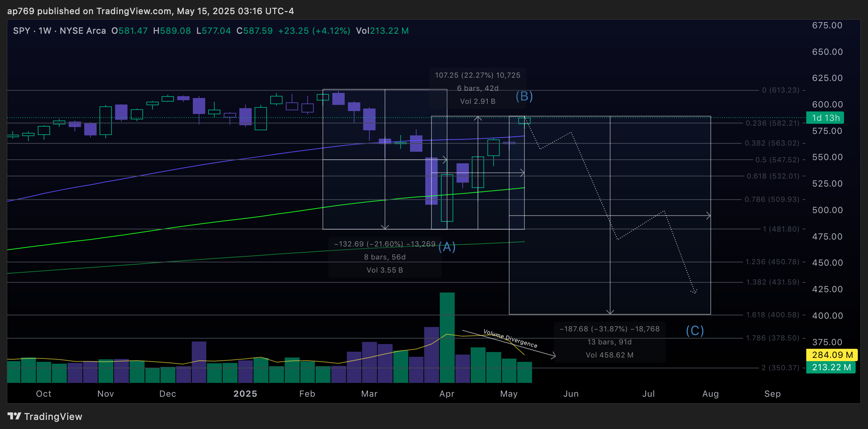Click the 600.00 price axis label
Viewport: 868px width, 429px height.
coord(827,105)
